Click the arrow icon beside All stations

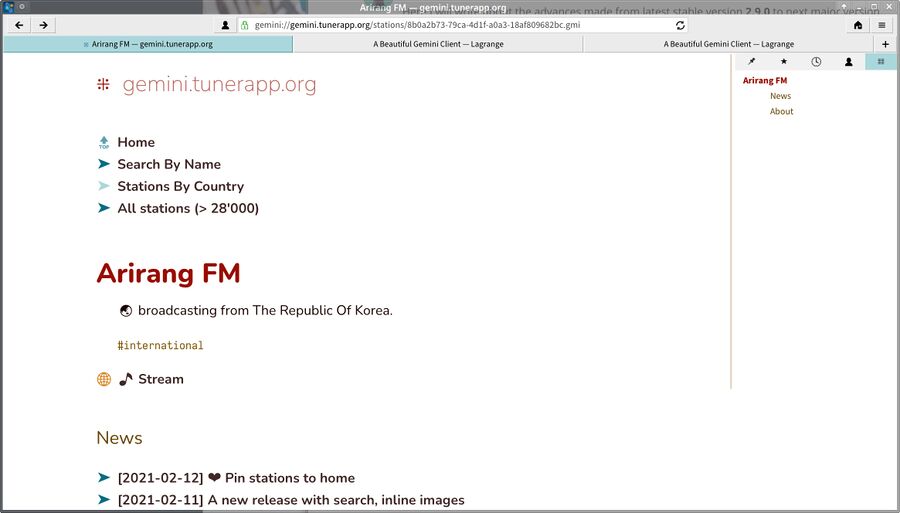(104, 208)
